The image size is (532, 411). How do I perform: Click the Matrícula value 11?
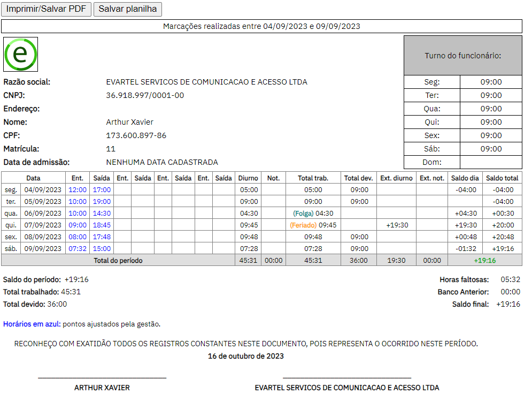click(x=111, y=149)
